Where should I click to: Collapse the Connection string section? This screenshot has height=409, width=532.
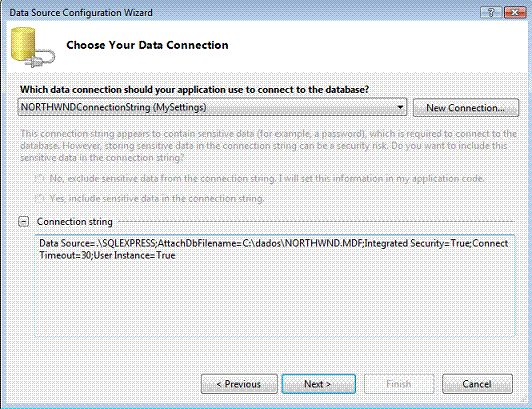coord(23,222)
